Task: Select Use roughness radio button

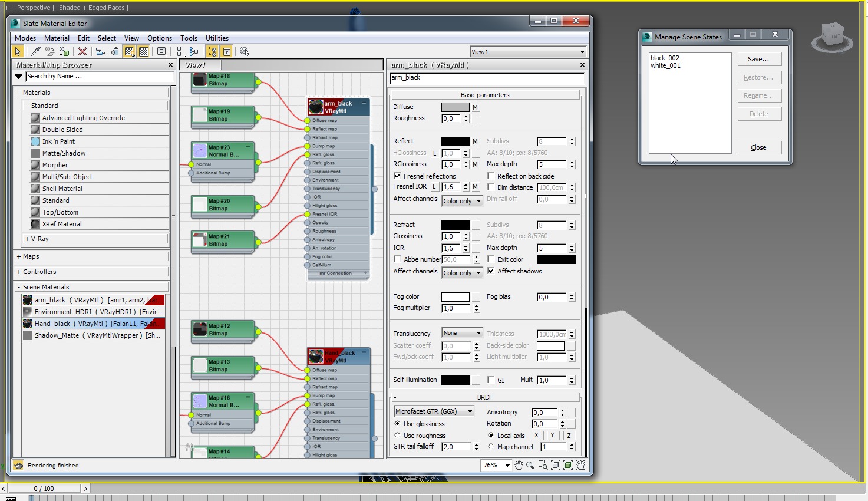Action: coord(397,436)
